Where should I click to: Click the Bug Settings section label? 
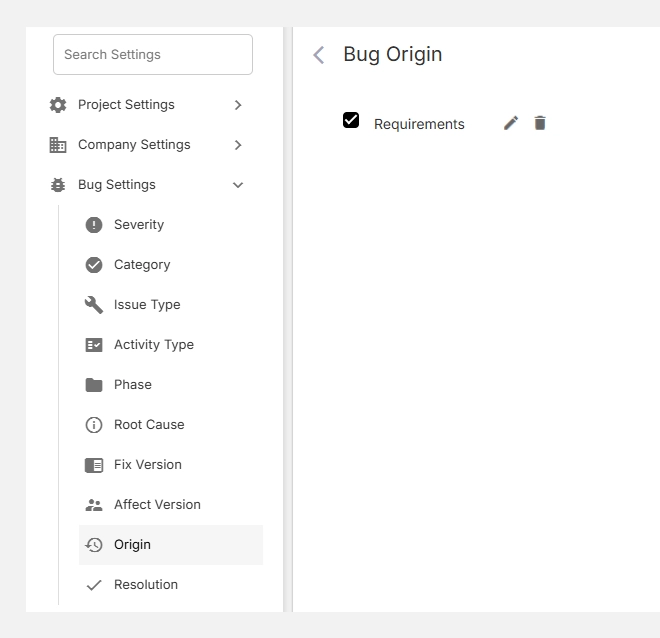[x=117, y=185]
